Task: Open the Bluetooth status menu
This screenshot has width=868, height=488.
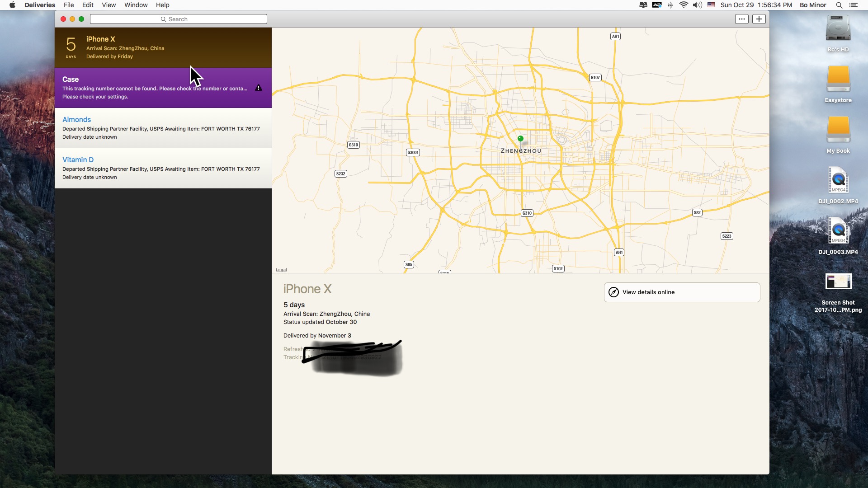Action: click(670, 5)
